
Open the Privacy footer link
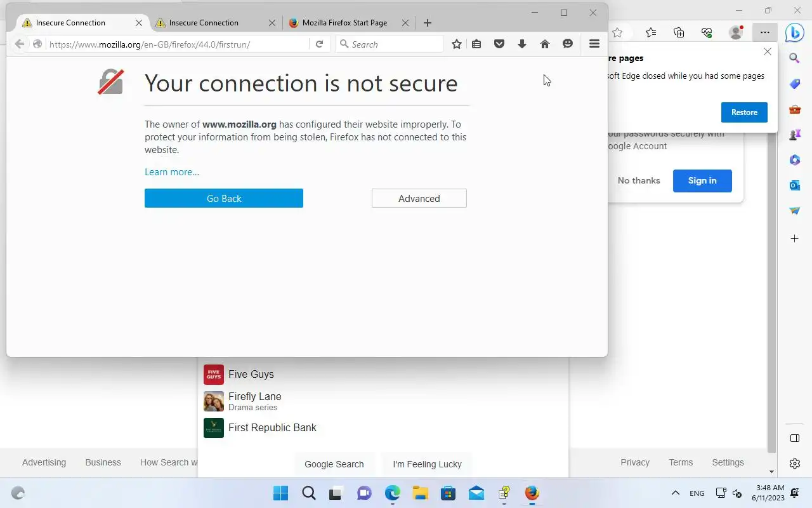635,462
